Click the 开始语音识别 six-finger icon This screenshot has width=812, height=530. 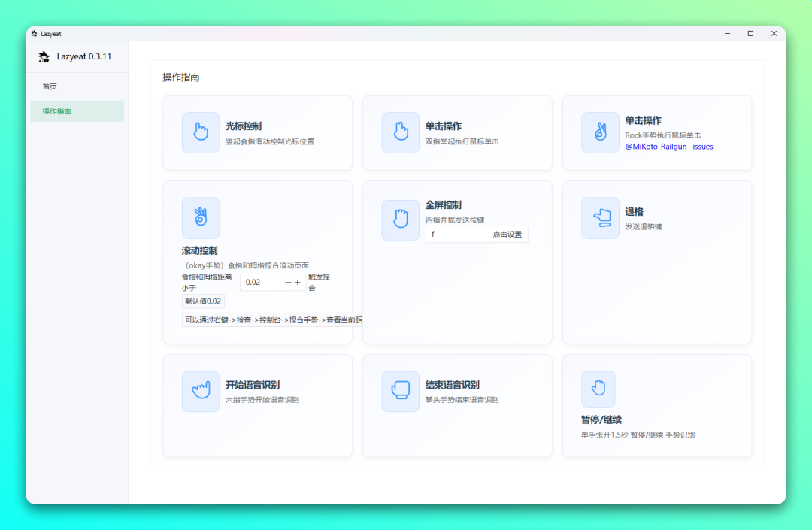click(201, 391)
